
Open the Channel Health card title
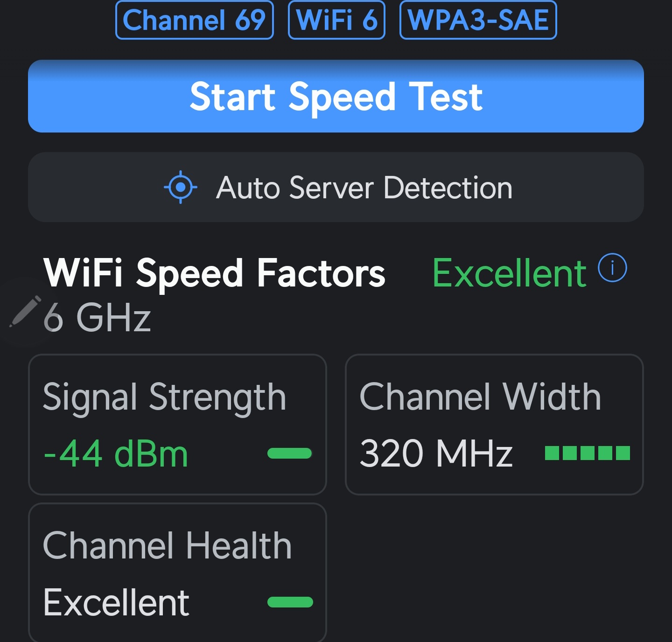(x=167, y=545)
